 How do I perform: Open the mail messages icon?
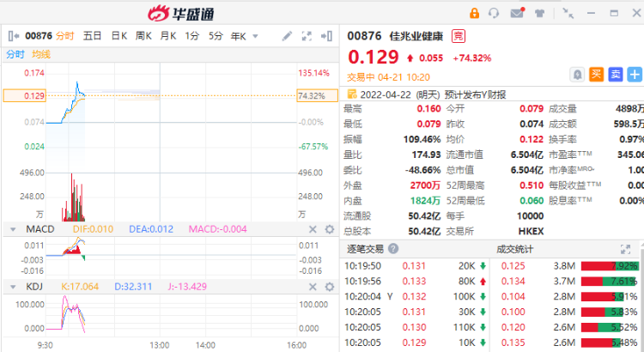[517, 13]
